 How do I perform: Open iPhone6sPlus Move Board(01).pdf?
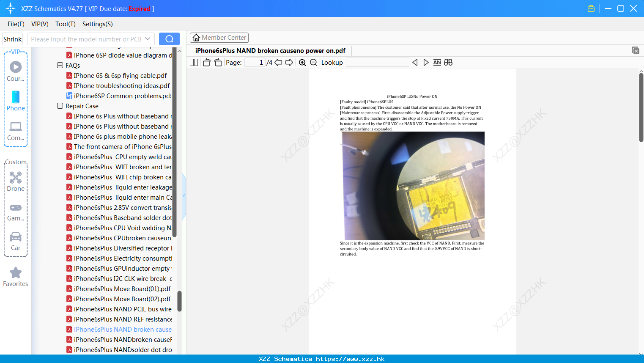pyautogui.click(x=122, y=289)
